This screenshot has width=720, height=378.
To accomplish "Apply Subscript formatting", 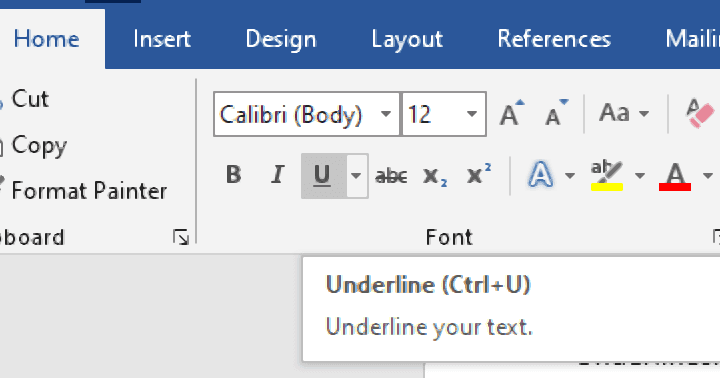I will 435,176.
